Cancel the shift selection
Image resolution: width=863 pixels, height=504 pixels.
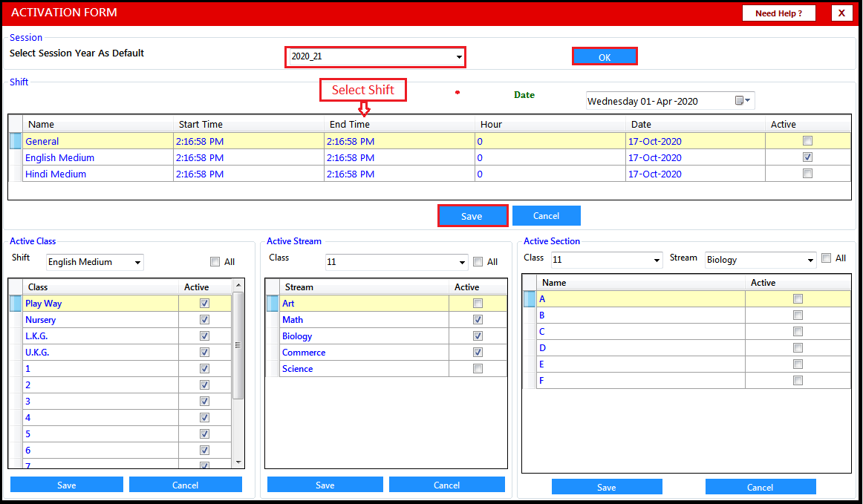point(546,216)
